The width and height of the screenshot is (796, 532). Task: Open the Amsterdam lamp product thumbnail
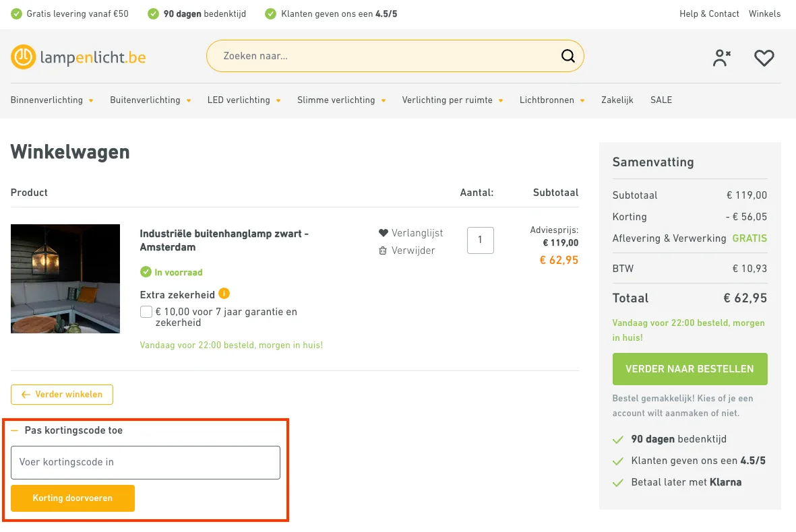(65, 279)
